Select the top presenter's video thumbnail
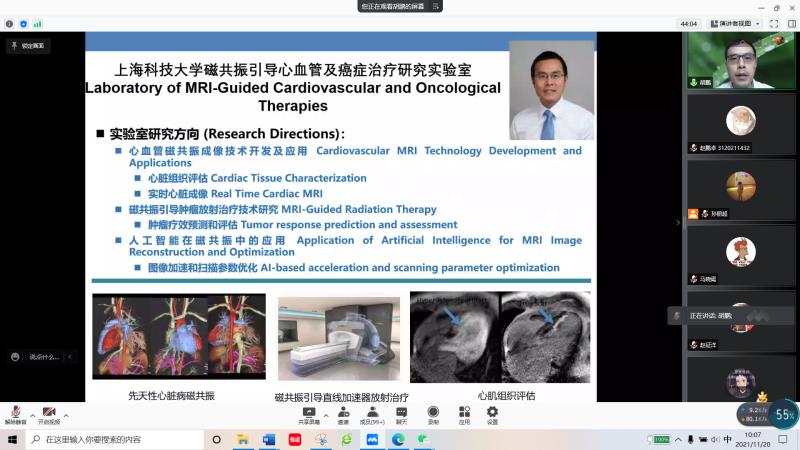800x450 pixels. click(x=741, y=60)
